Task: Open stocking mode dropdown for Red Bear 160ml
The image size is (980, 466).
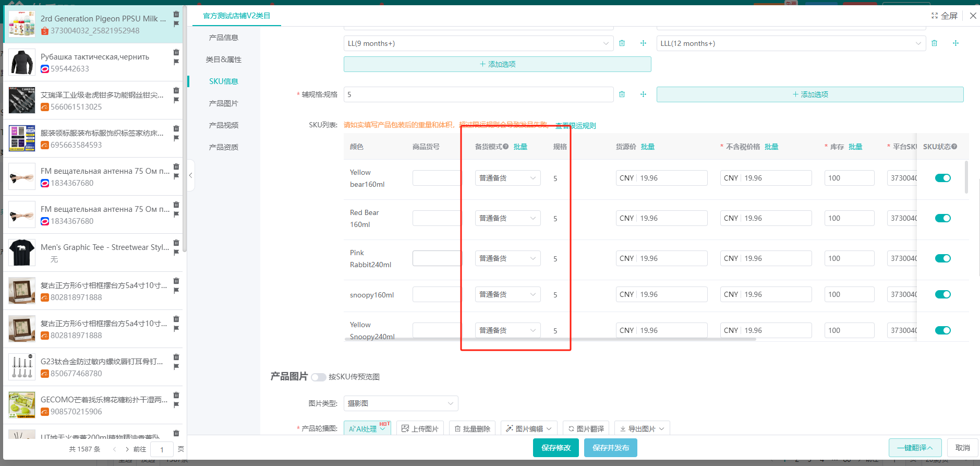Action: 507,218
